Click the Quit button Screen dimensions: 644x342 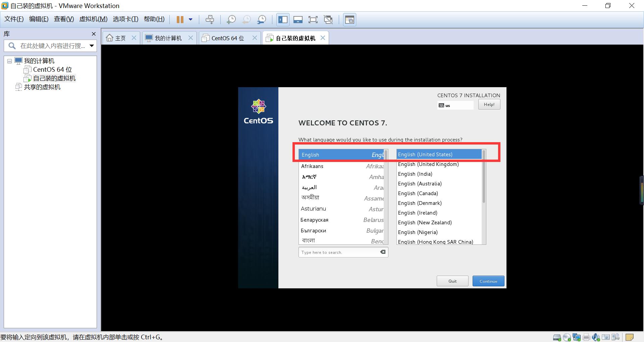(x=452, y=281)
